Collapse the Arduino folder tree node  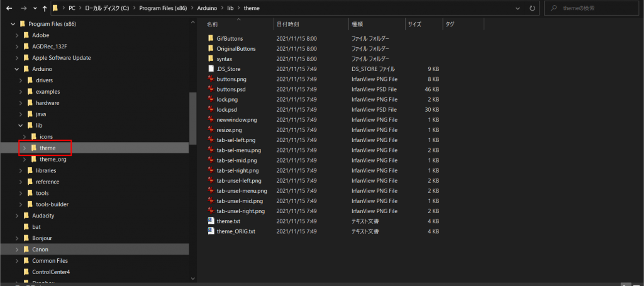18,69
